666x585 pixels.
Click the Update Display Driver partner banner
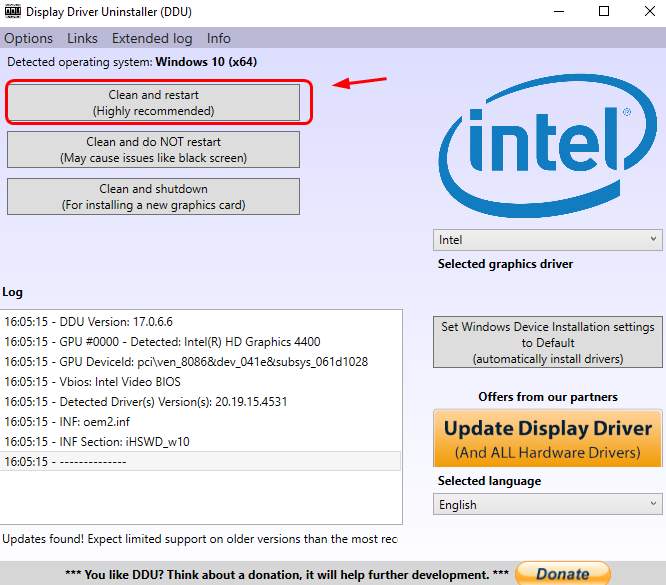point(547,438)
